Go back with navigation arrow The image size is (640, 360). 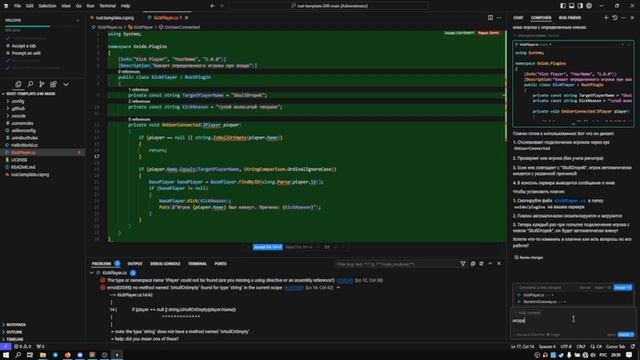212,6
